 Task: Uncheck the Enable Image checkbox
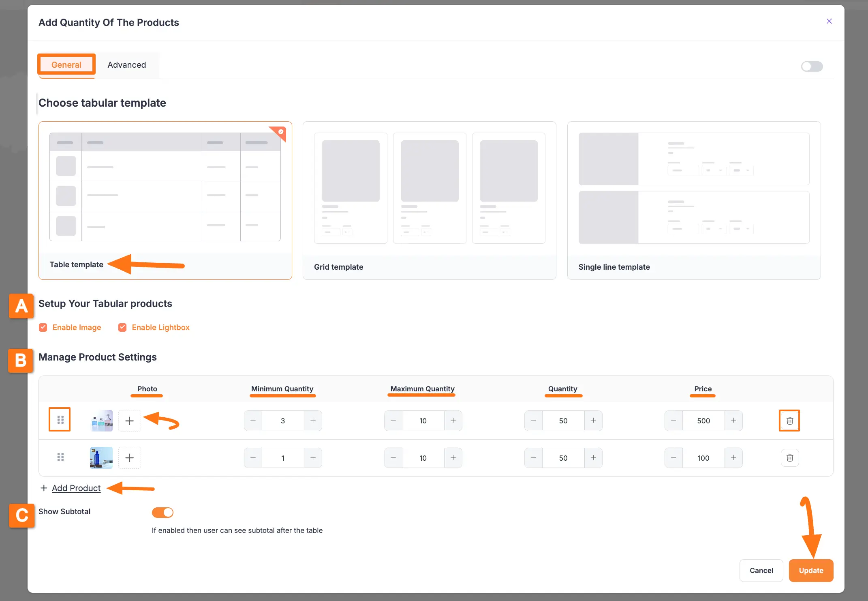point(43,327)
